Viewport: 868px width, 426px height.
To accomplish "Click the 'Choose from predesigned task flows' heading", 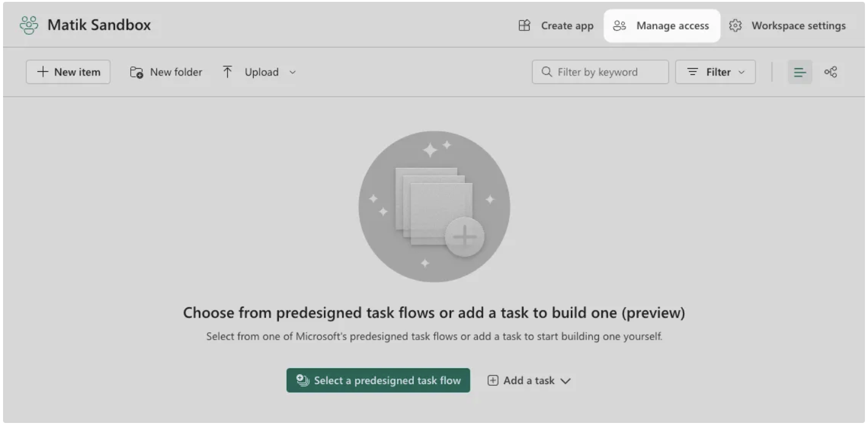I will [434, 313].
